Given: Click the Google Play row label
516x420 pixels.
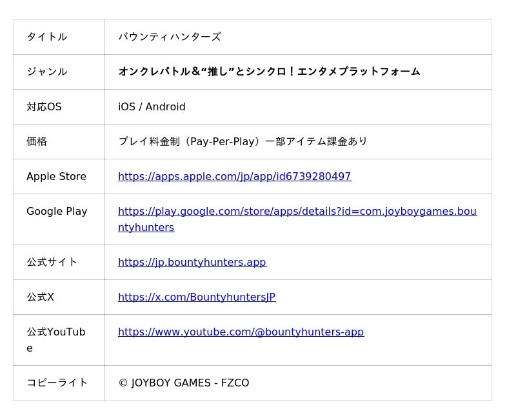Looking at the screenshot, I should point(57,211).
